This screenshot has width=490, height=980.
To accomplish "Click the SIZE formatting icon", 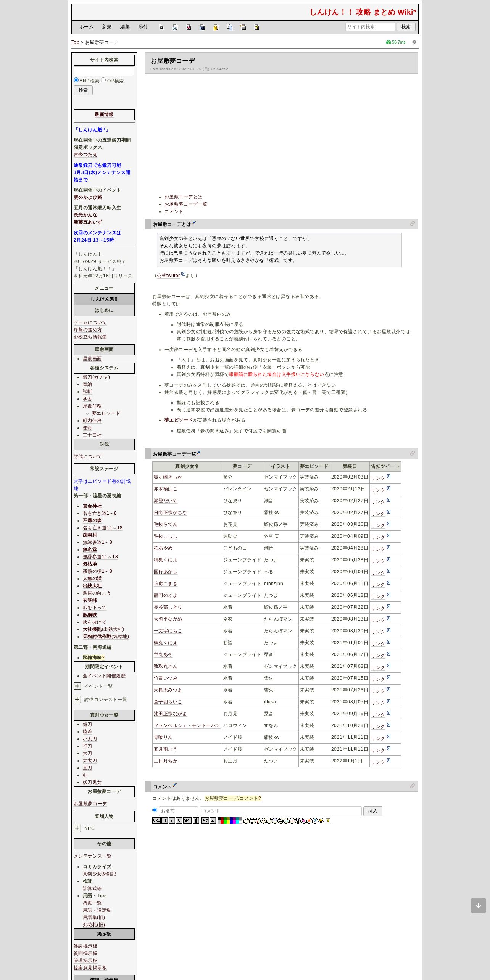I will (x=187, y=820).
